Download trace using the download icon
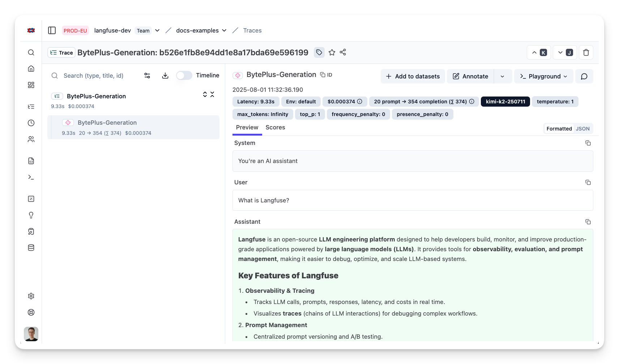 165,76
